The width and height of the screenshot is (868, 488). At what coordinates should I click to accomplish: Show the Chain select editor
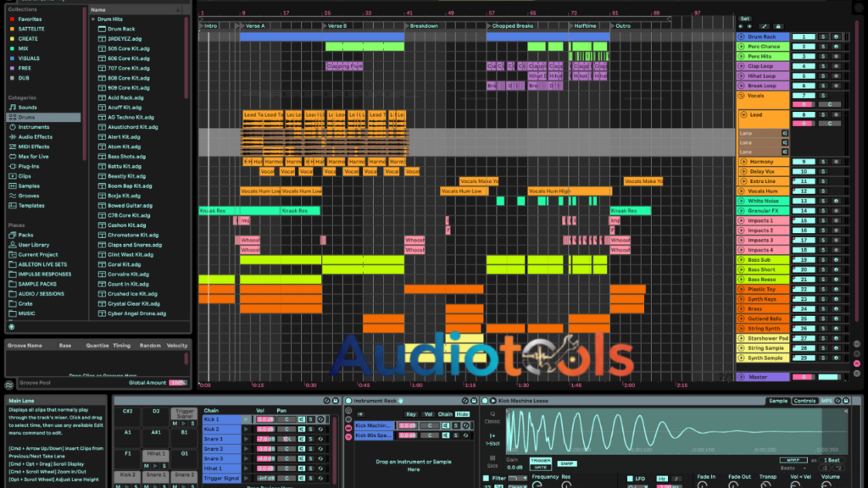click(x=445, y=413)
